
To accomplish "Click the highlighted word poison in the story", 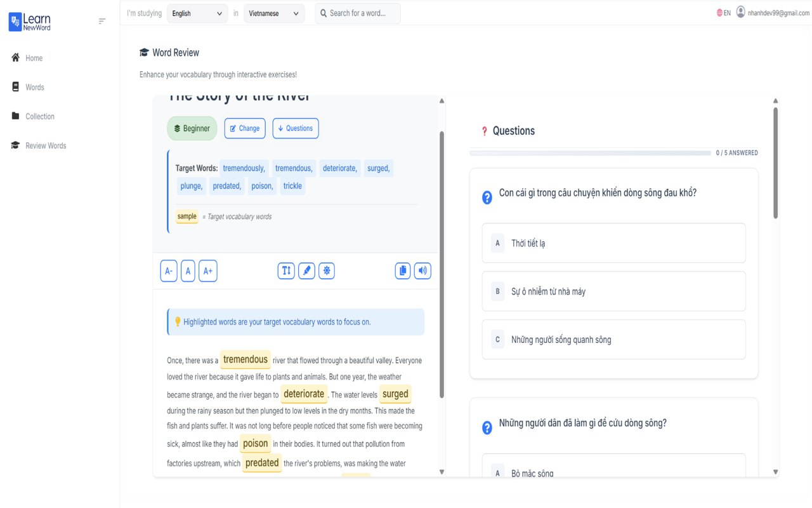I will tap(256, 443).
